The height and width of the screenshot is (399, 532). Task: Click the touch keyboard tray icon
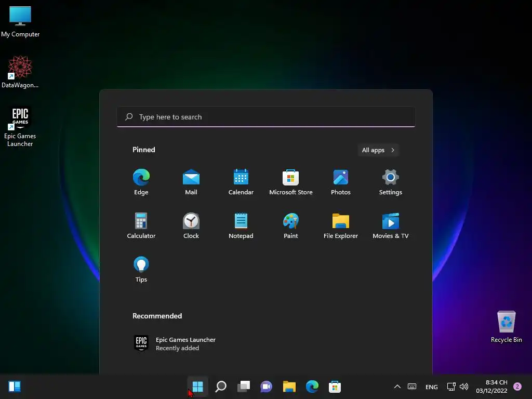coord(412,387)
